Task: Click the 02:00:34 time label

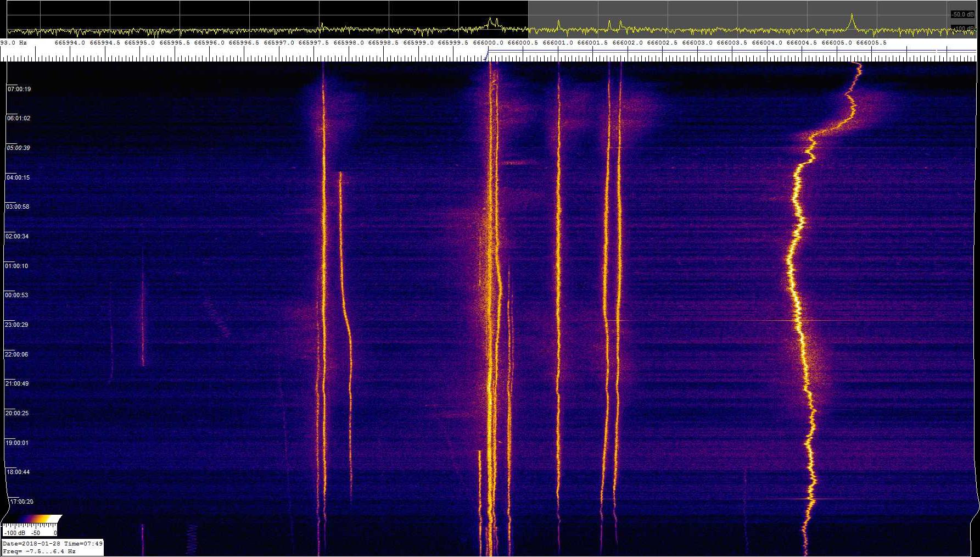Action: (x=17, y=236)
